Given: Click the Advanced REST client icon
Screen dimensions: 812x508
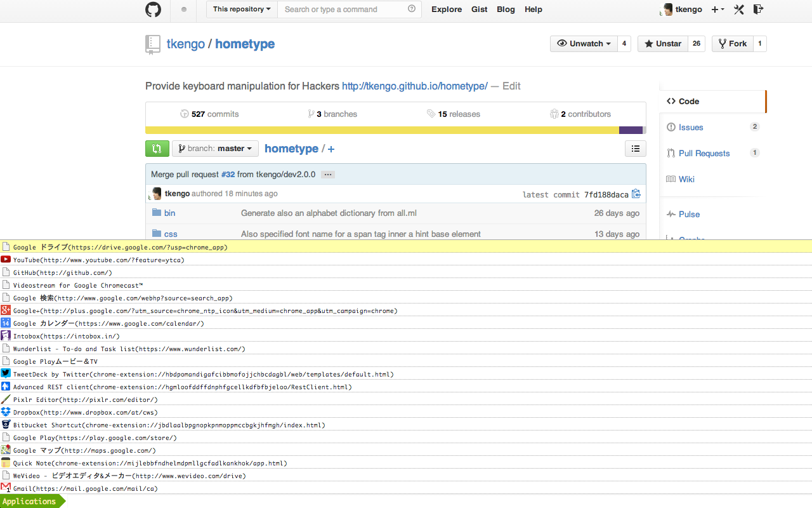Looking at the screenshot, I should pyautogui.click(x=6, y=386).
